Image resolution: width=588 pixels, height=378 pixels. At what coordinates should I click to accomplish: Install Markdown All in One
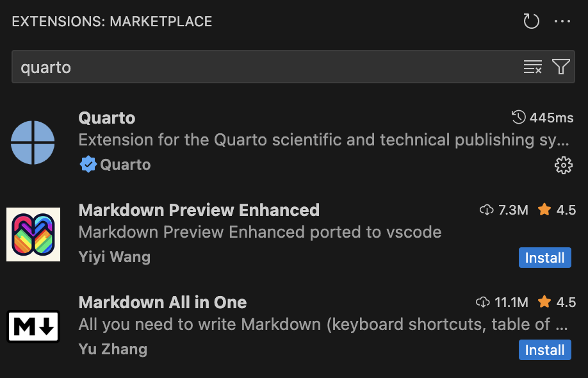545,350
